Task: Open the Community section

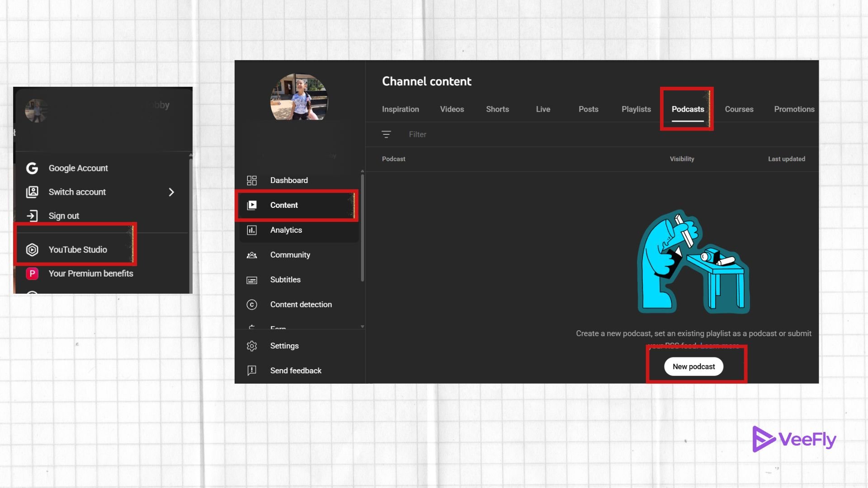Action: click(x=290, y=255)
